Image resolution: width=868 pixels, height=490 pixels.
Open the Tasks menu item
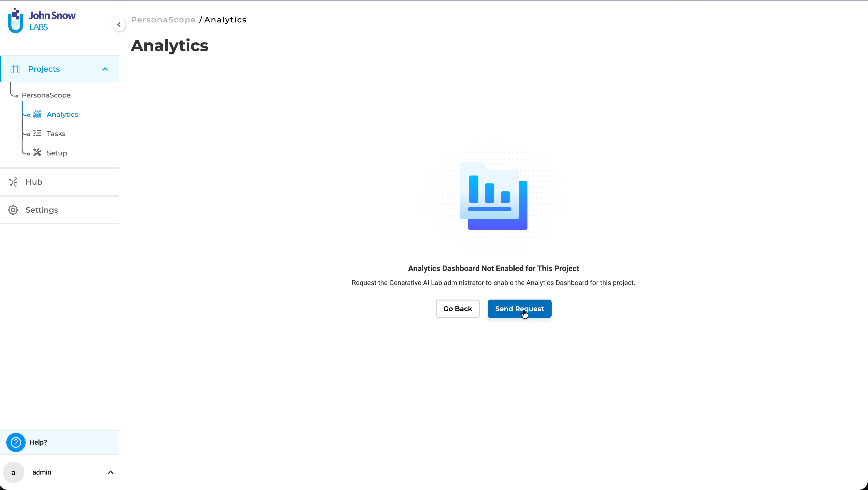point(56,134)
